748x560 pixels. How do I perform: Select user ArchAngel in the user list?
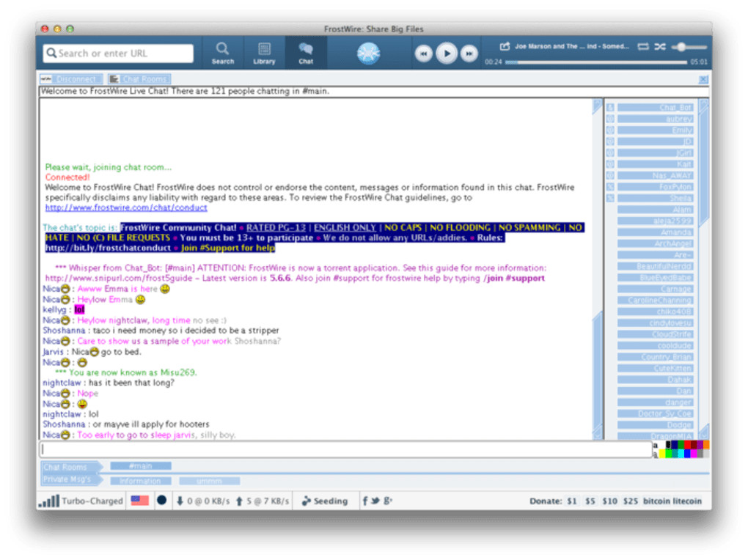point(655,244)
